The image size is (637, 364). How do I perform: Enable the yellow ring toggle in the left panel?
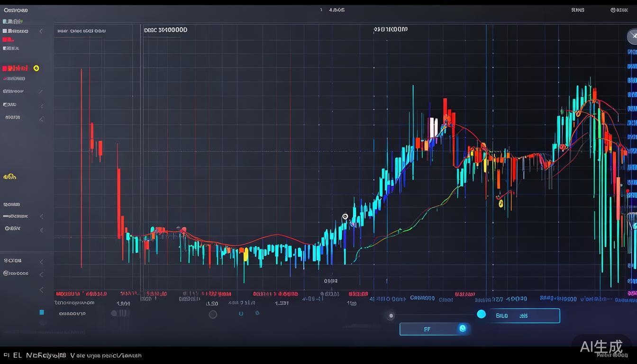click(x=36, y=68)
